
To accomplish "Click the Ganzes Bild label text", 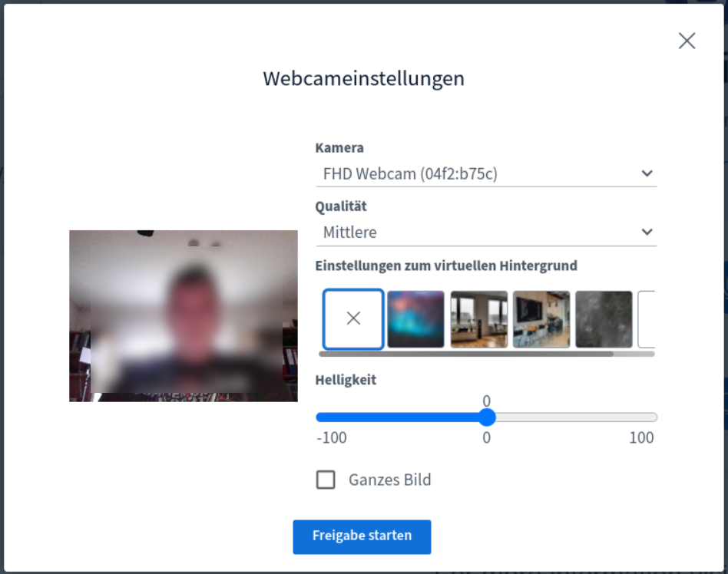I will tap(389, 480).
